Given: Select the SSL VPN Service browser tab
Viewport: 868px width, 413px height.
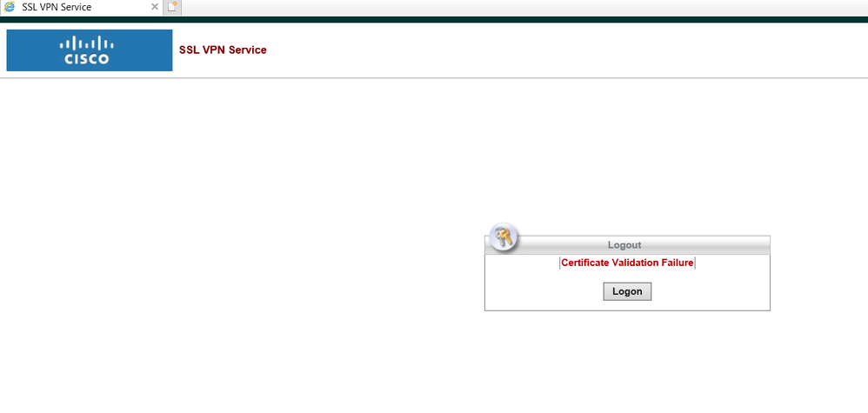Looking at the screenshot, I should (x=82, y=7).
